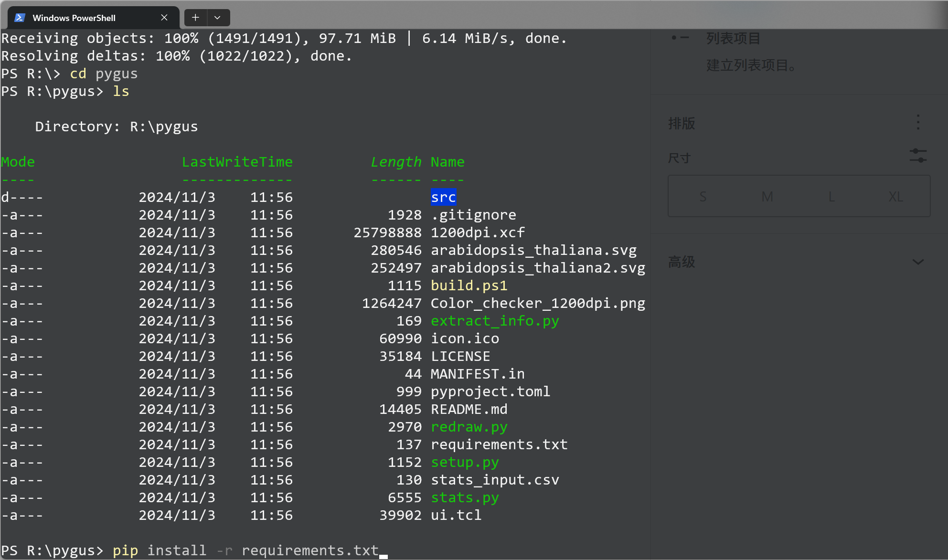Click the build.ps1 file name
948x560 pixels.
click(469, 285)
